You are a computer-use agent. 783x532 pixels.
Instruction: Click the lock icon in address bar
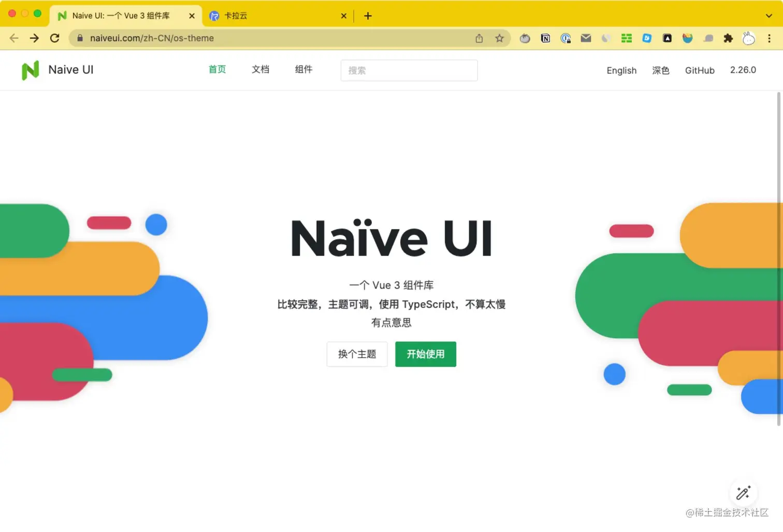pos(80,38)
